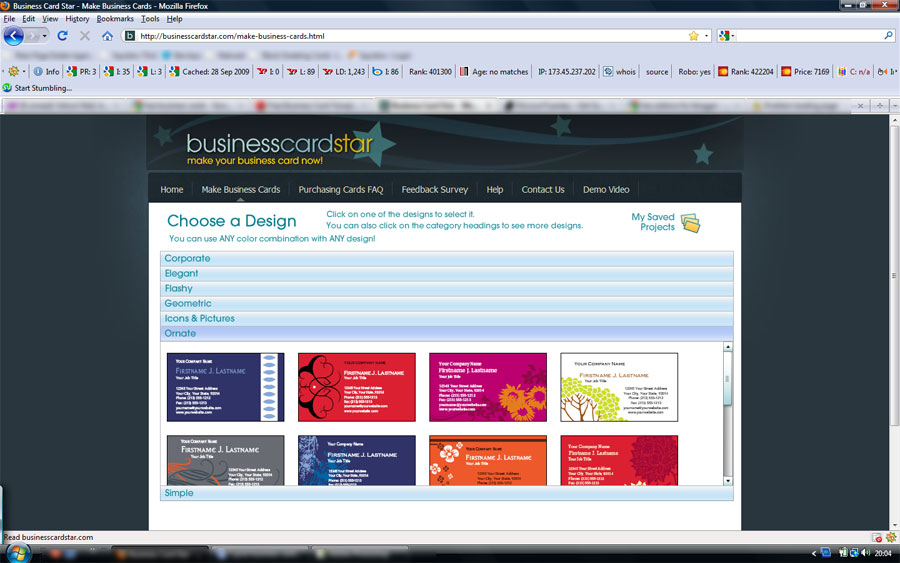Expand the Icons & Pictures category
Viewport: 900px width, 563px height.
click(447, 318)
